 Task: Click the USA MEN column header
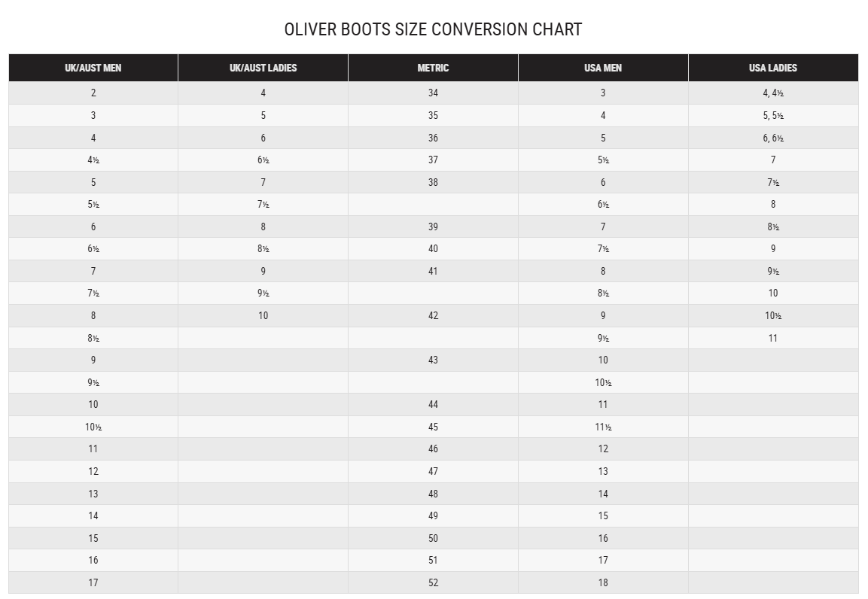[603, 68]
